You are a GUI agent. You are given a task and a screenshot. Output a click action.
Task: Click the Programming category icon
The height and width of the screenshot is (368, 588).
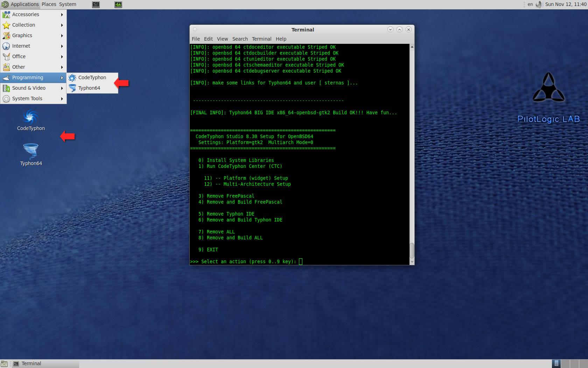point(6,77)
